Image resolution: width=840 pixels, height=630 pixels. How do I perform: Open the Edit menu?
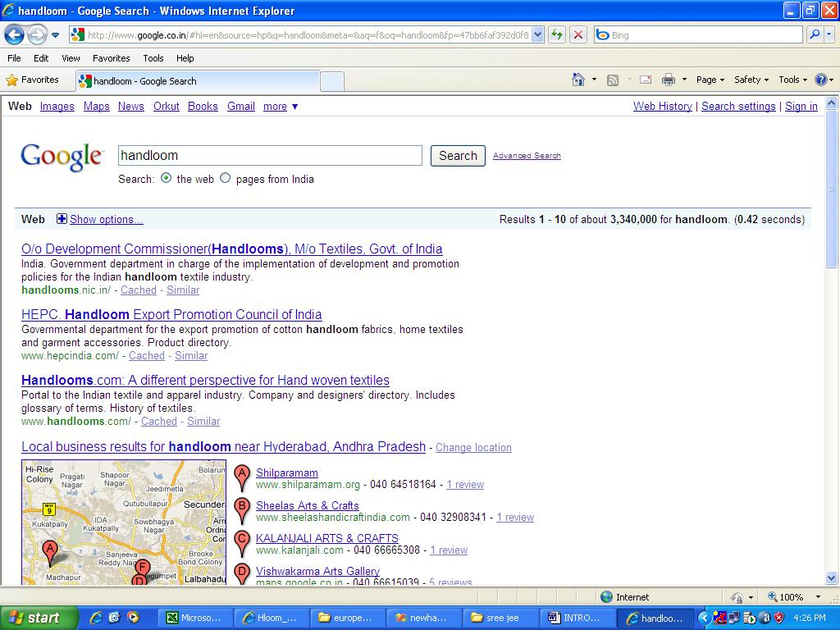click(41, 58)
